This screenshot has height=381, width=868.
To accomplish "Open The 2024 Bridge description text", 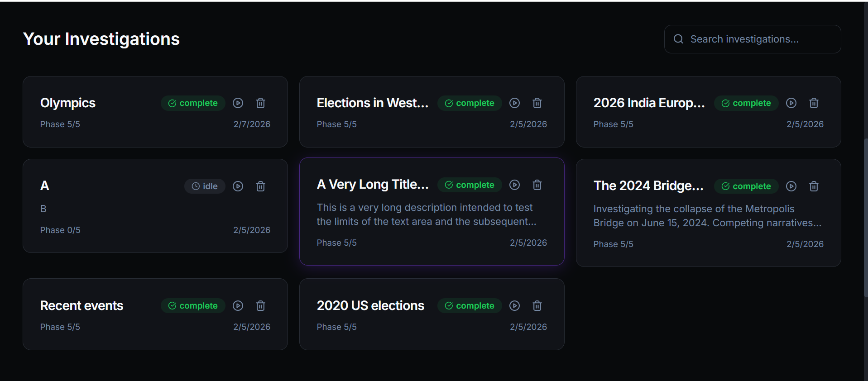I will 707,216.
